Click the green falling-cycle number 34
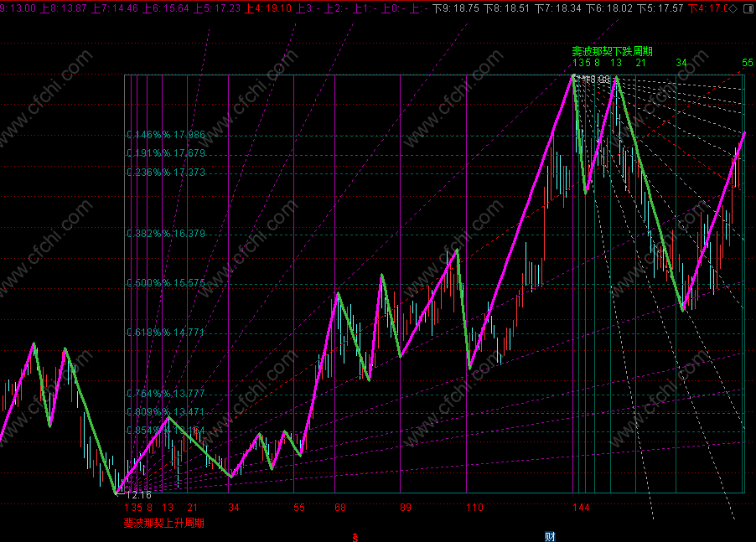Screen dimensions: 756x542 click(681, 63)
